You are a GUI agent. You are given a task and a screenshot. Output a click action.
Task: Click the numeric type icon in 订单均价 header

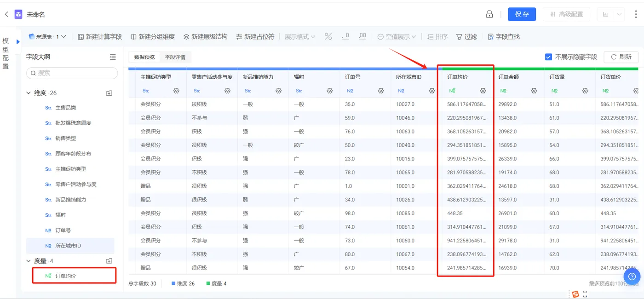click(452, 91)
